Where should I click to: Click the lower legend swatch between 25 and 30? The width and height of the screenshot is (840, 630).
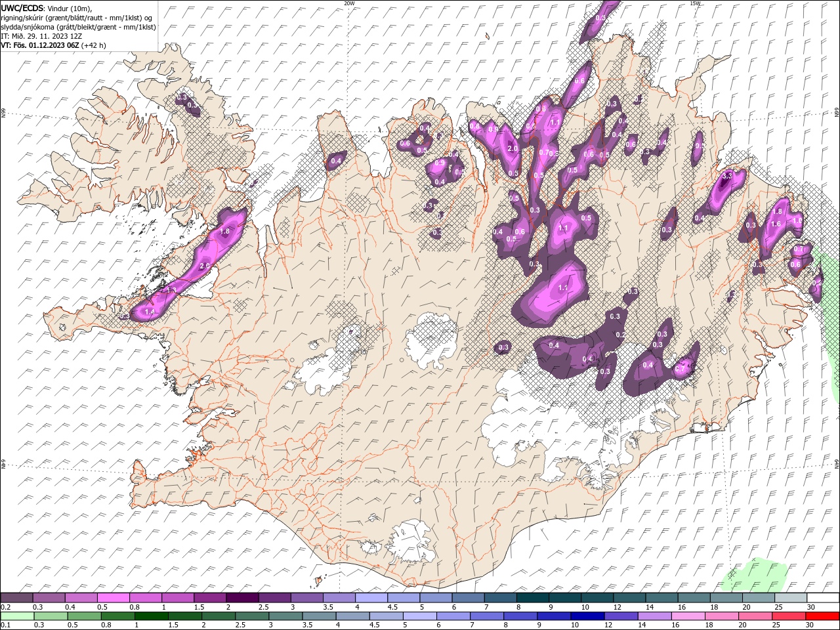(x=789, y=616)
